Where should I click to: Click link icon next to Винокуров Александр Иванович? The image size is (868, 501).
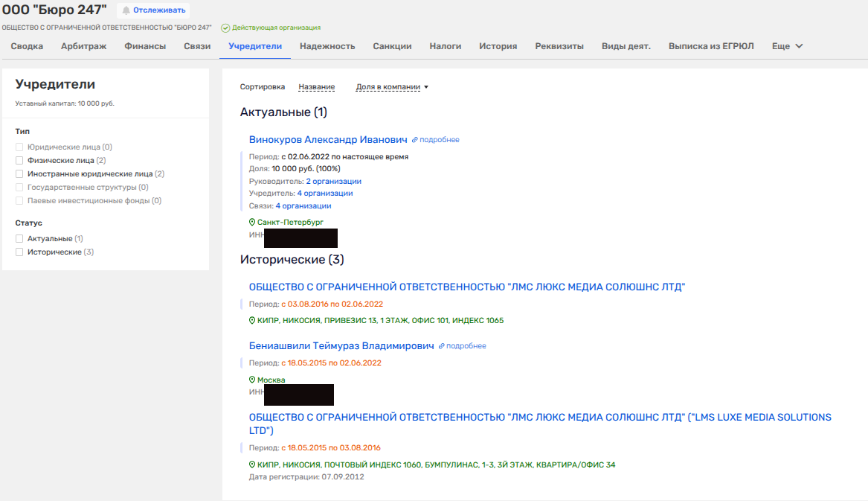tap(415, 140)
